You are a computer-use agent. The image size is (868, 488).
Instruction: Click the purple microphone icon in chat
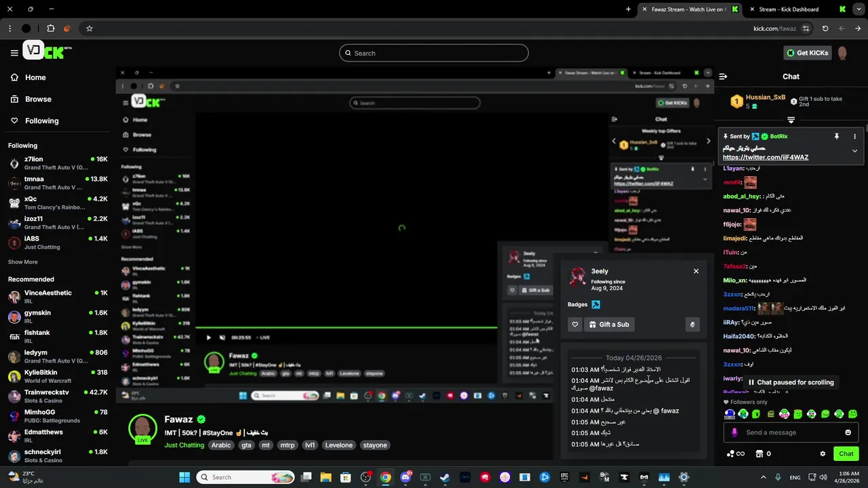tap(734, 432)
